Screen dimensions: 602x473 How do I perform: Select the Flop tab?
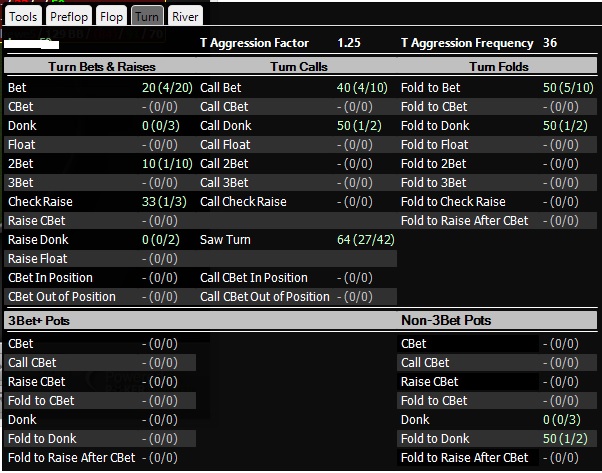[112, 16]
